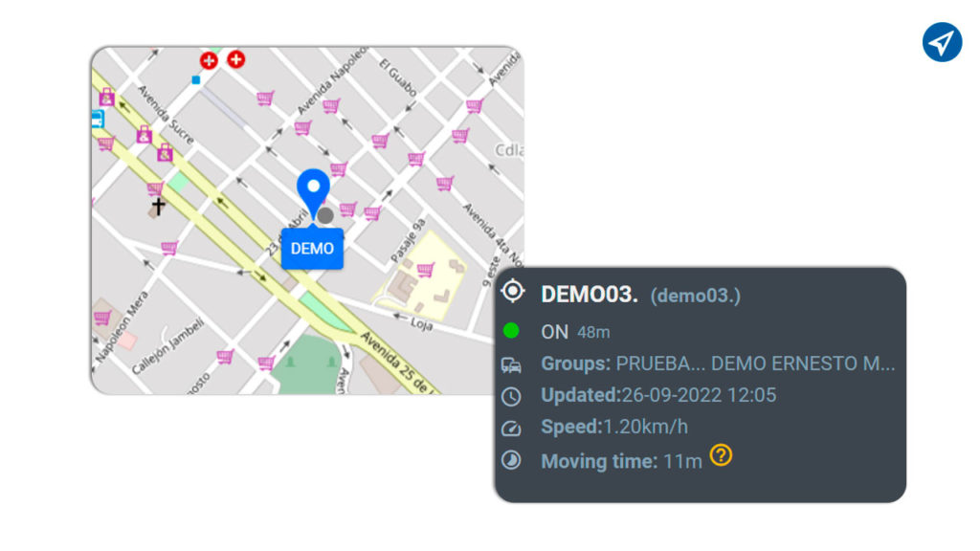Click the shopping cart icon inside yellow block
The width and height of the screenshot is (980, 551).
click(426, 270)
